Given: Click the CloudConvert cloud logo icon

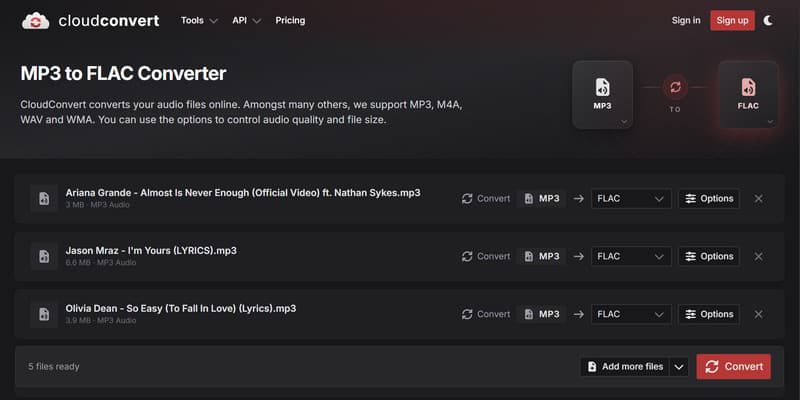Looking at the screenshot, I should coord(35,21).
